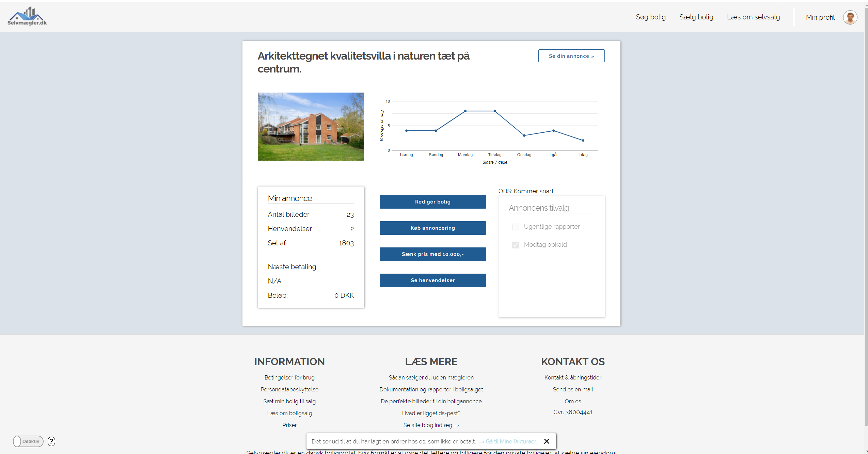Go to Sælg bolig in navigation
Image resolution: width=868 pixels, height=454 pixels.
point(696,17)
